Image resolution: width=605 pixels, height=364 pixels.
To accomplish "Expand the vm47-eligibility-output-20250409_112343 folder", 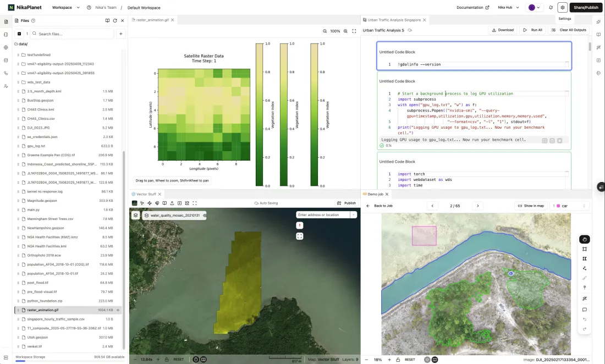I will point(60,64).
